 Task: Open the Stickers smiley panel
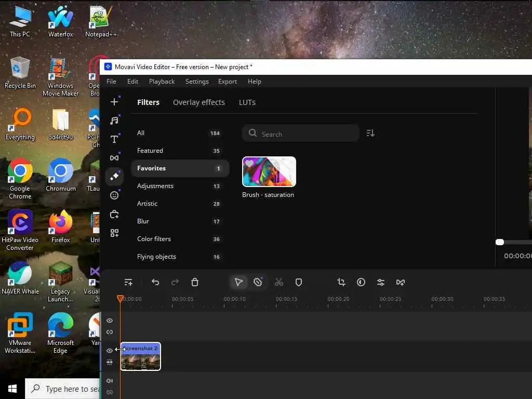click(114, 195)
